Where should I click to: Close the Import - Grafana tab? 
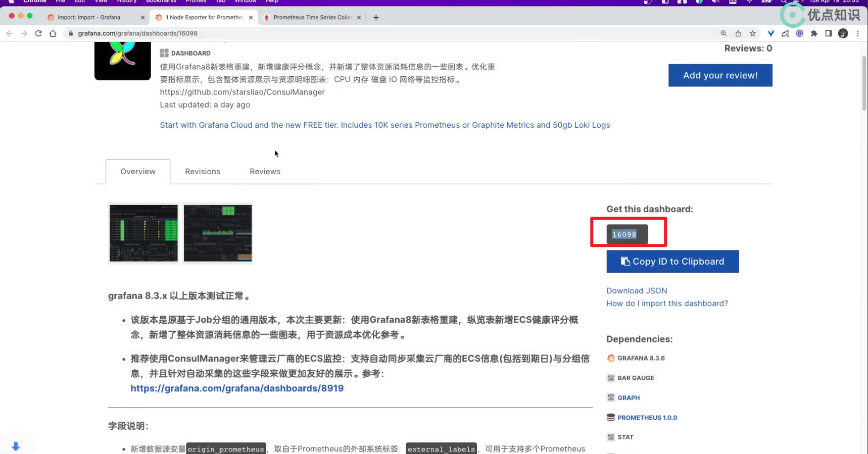(142, 17)
